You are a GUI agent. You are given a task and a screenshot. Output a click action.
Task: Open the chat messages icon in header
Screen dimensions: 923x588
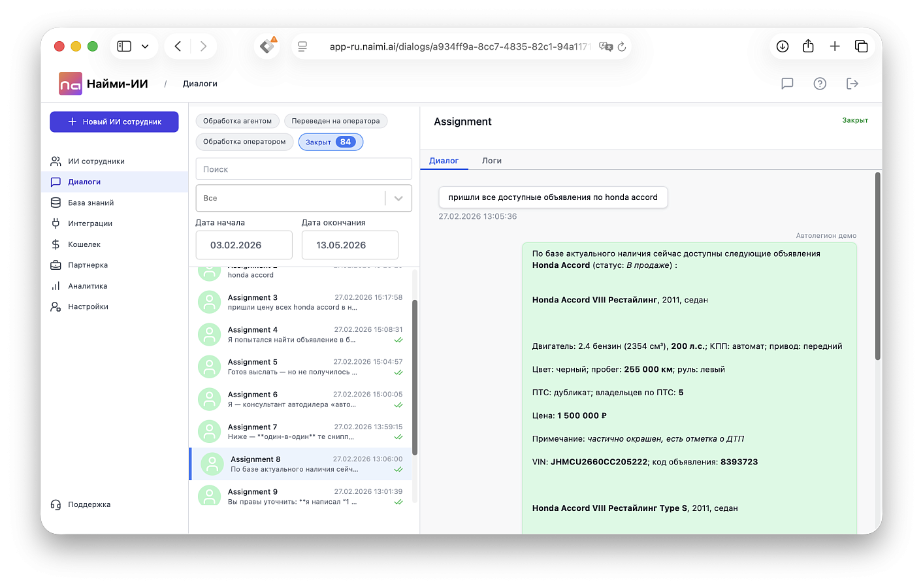point(787,84)
